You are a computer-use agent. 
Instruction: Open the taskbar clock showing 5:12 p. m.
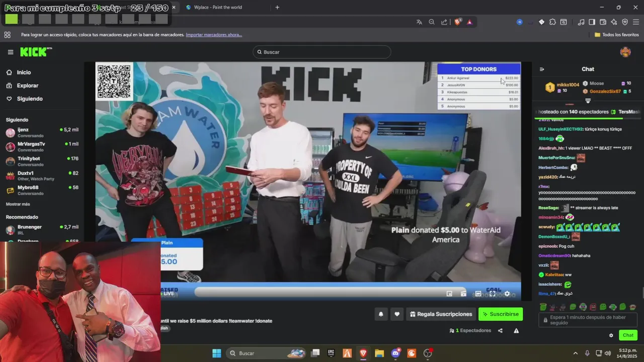click(628, 353)
